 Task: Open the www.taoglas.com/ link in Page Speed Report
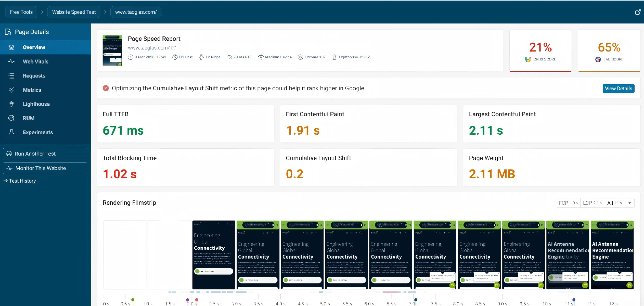[149, 48]
